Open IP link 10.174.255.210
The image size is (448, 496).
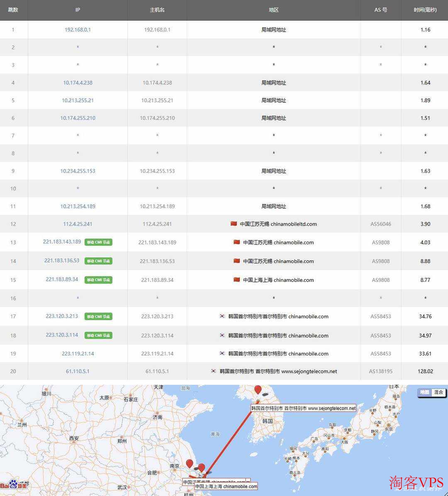(78, 118)
